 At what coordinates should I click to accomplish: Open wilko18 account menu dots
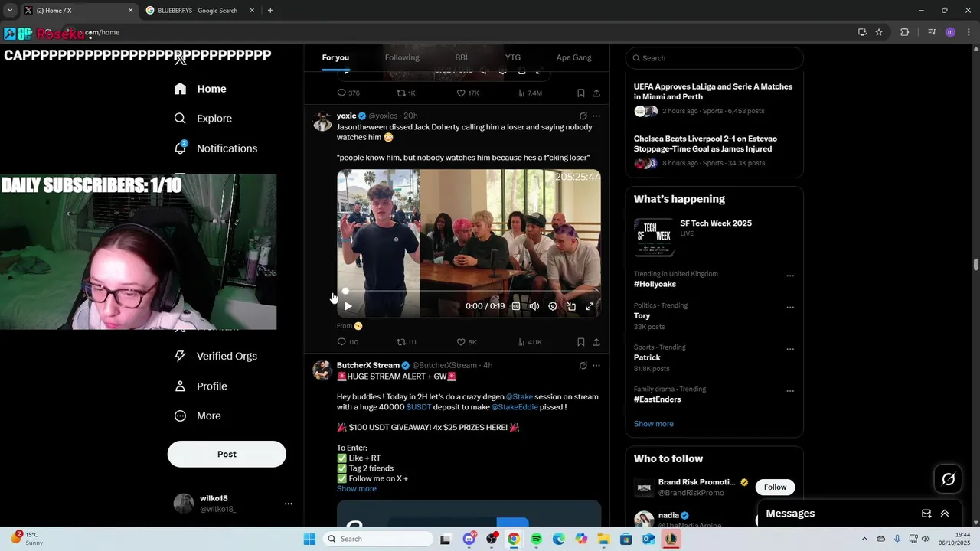(289, 504)
